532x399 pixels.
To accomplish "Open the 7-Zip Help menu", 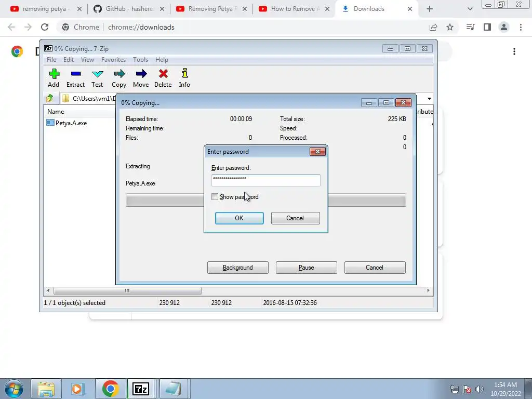I will pos(162,60).
